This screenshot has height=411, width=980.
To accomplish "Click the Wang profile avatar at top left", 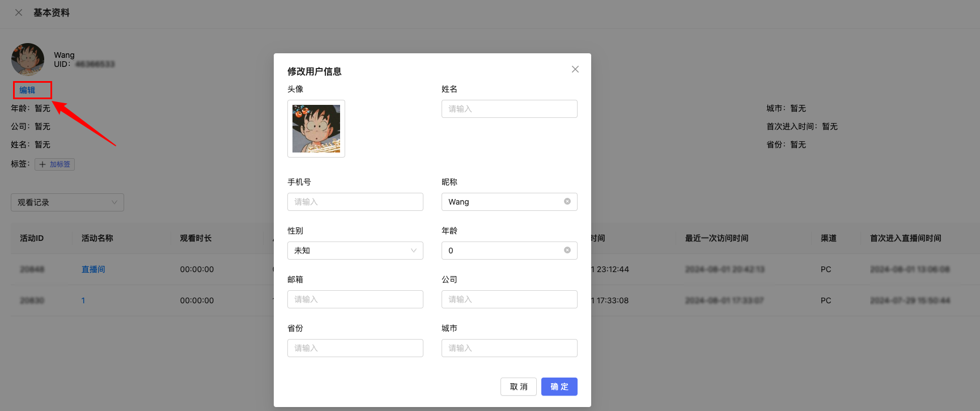I will [28, 60].
